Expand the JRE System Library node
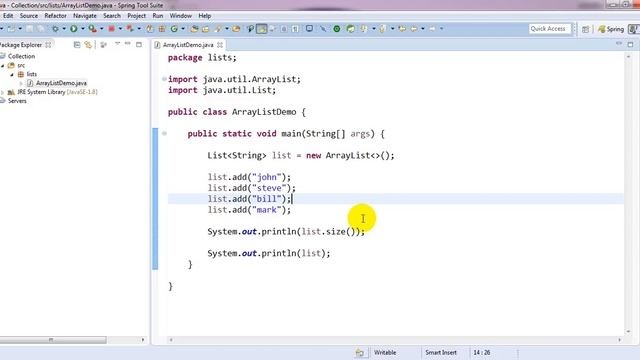The height and width of the screenshot is (360, 640). tap(3, 92)
